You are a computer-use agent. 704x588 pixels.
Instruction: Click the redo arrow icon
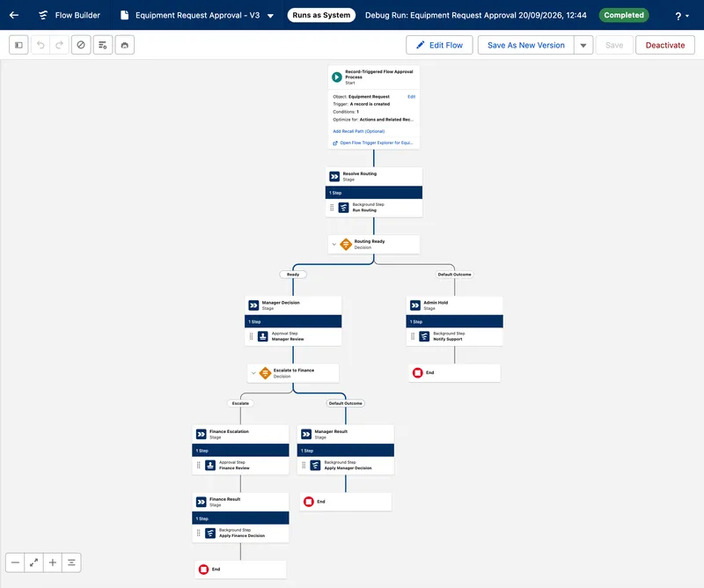pyautogui.click(x=59, y=45)
